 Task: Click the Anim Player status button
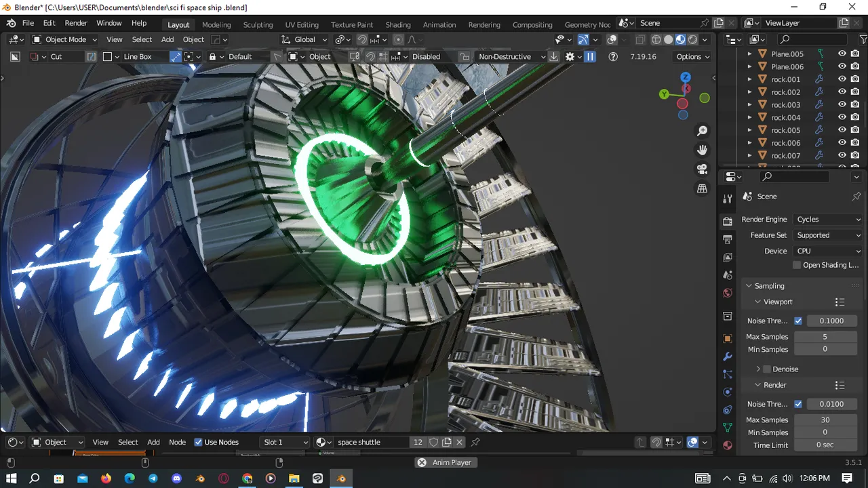pos(445,462)
